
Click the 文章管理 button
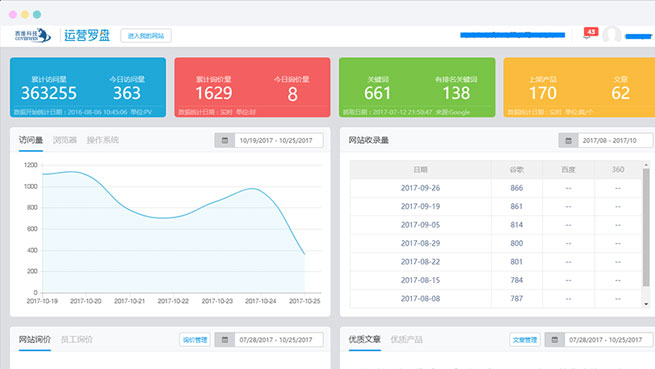(525, 340)
